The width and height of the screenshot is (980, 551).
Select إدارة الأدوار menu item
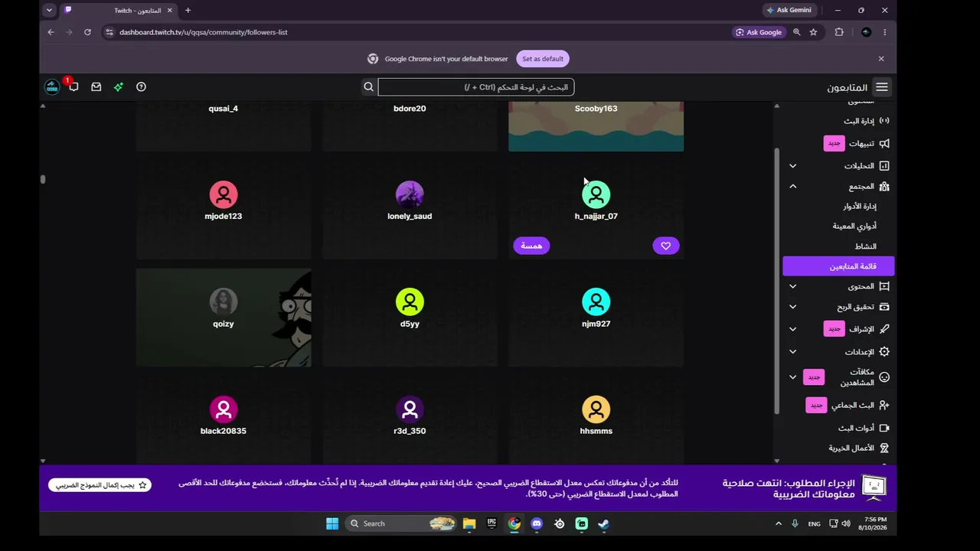tap(860, 207)
